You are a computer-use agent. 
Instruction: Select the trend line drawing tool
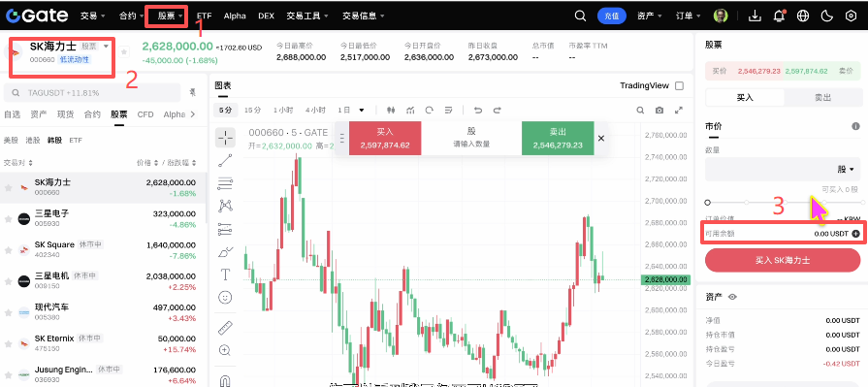(225, 161)
